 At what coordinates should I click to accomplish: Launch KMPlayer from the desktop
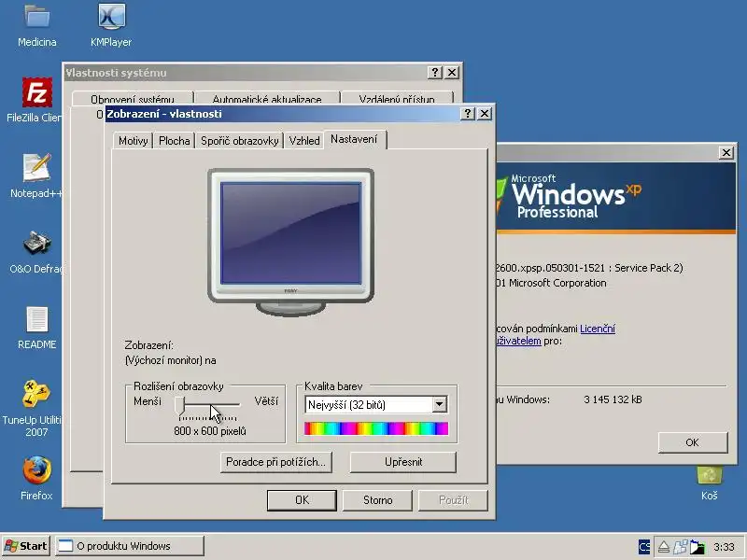(111, 17)
